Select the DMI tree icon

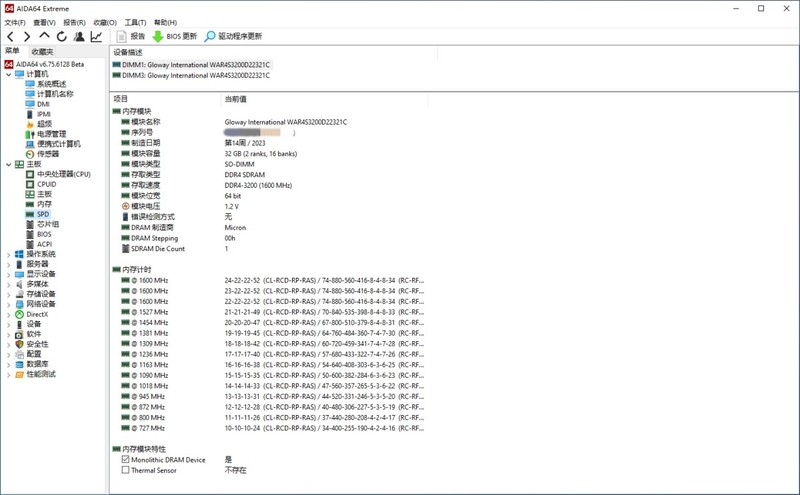pyautogui.click(x=30, y=104)
